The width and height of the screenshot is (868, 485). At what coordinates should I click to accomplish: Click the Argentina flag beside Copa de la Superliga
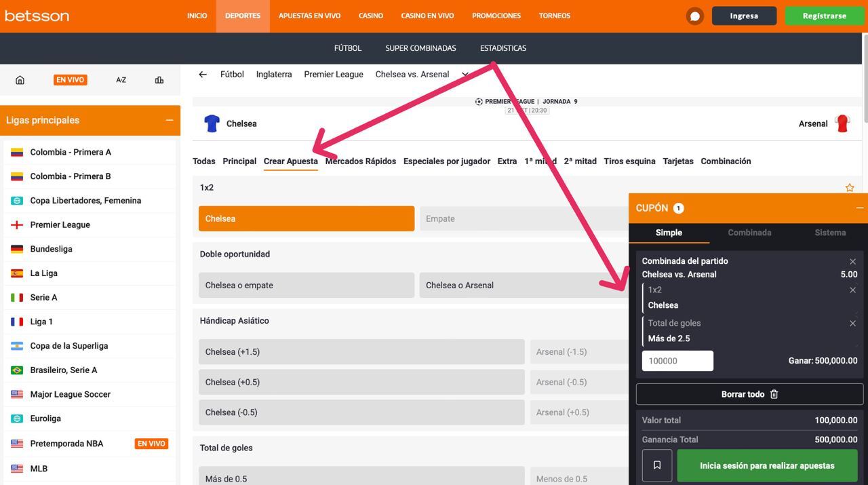point(17,346)
